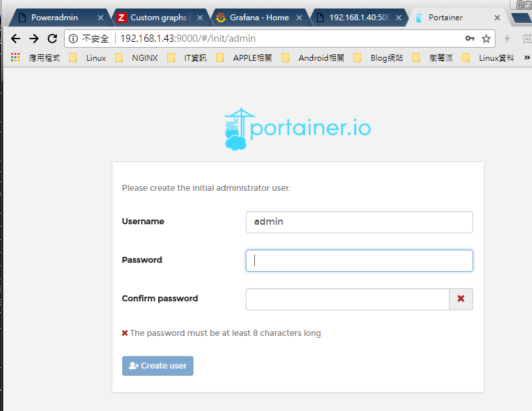Click the browser forward arrow
Screen dimensions: 532x411
(x=34, y=39)
